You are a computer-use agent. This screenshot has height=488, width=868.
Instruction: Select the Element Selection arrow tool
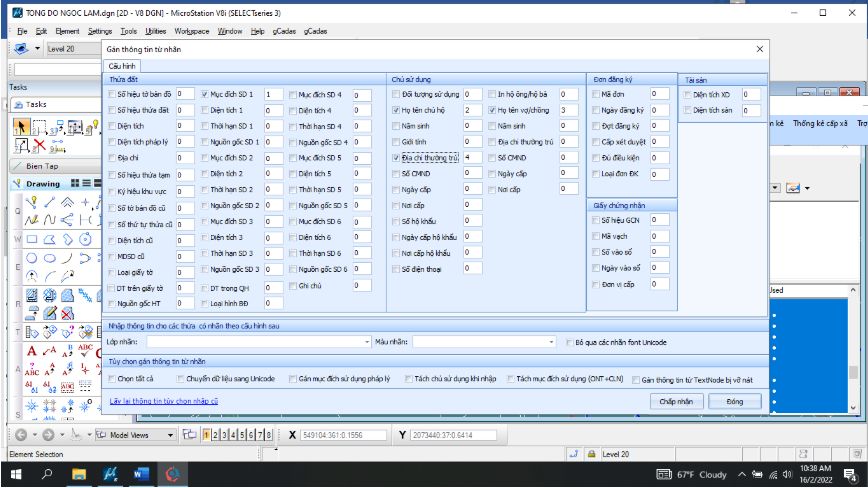click(x=21, y=127)
